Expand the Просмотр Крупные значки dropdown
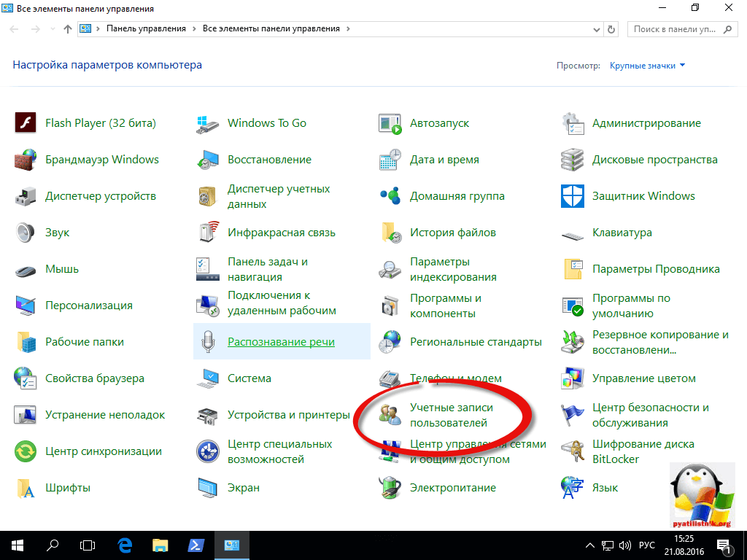This screenshot has height=560, width=747. (648, 66)
